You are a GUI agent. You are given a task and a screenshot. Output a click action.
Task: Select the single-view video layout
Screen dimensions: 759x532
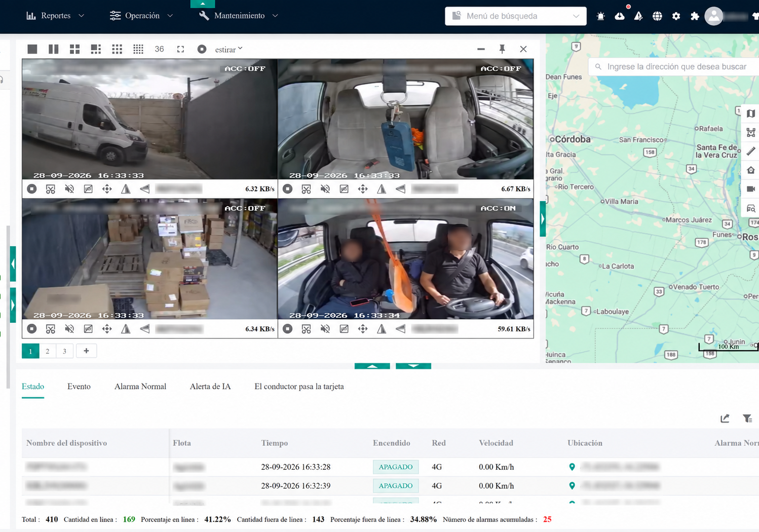[32, 49]
